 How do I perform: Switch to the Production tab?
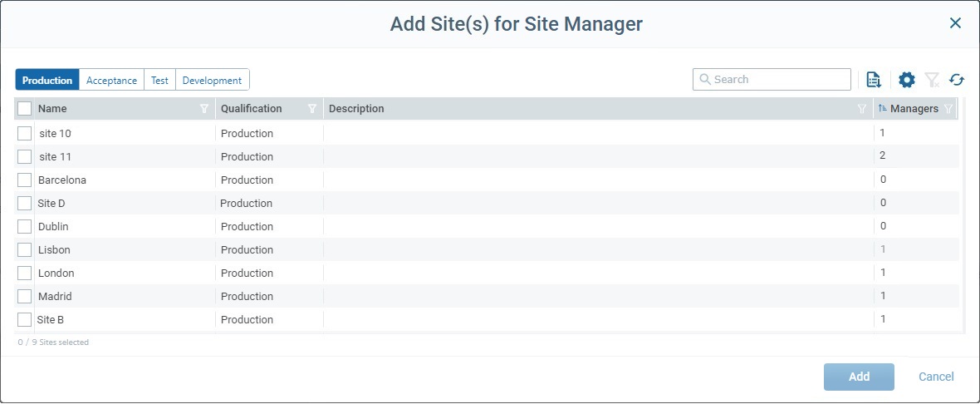point(47,80)
